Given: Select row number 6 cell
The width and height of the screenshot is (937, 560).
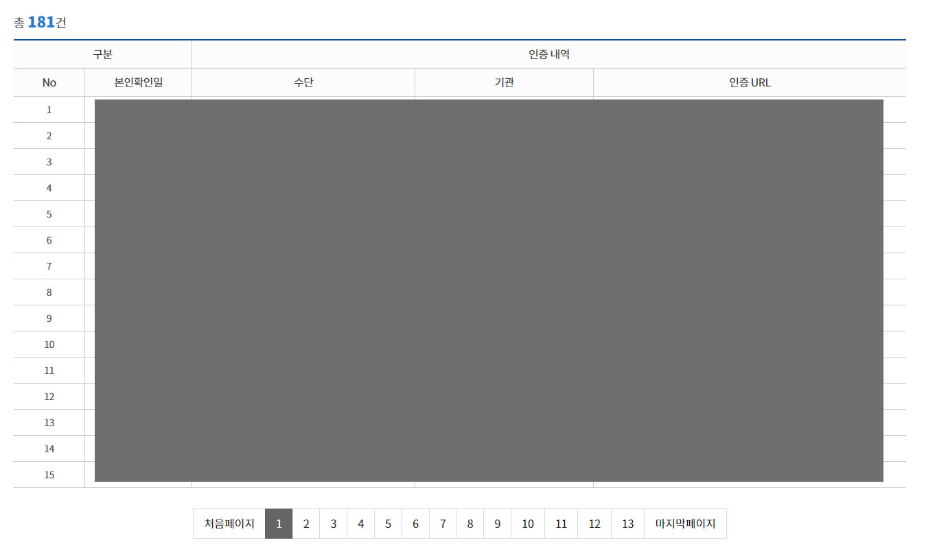Looking at the screenshot, I should (49, 240).
